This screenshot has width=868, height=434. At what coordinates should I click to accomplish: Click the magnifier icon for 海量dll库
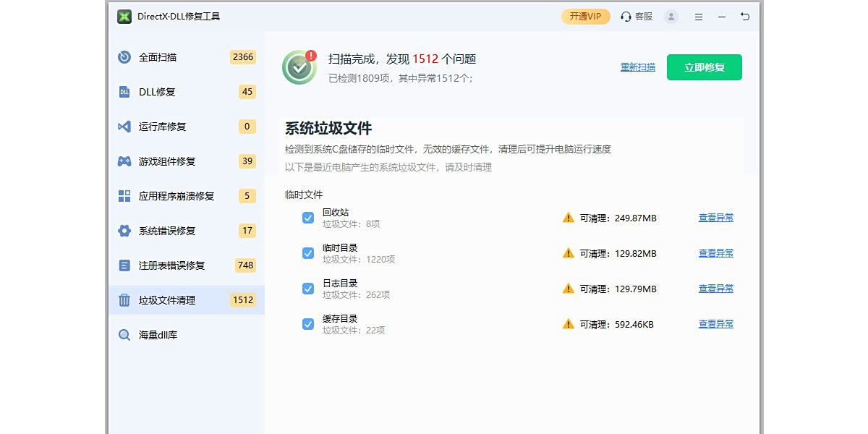pyautogui.click(x=124, y=335)
